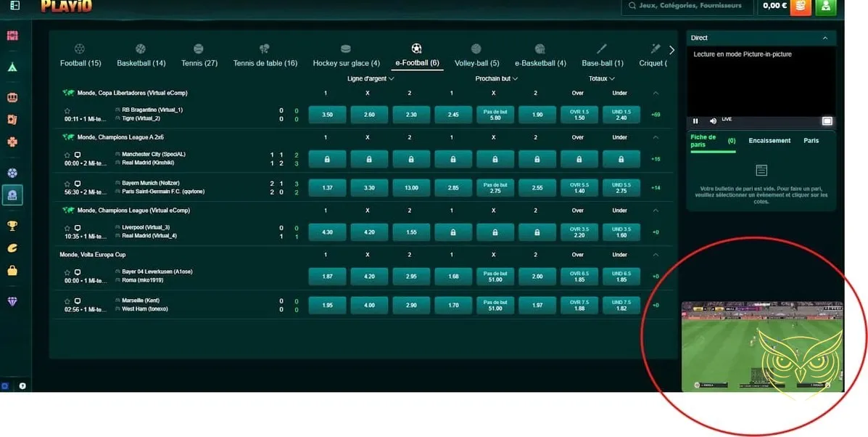Screen dimensions: 868x437
Task: Click the 13.00 odds for Paris Saint-Germain
Action: pyautogui.click(x=411, y=188)
